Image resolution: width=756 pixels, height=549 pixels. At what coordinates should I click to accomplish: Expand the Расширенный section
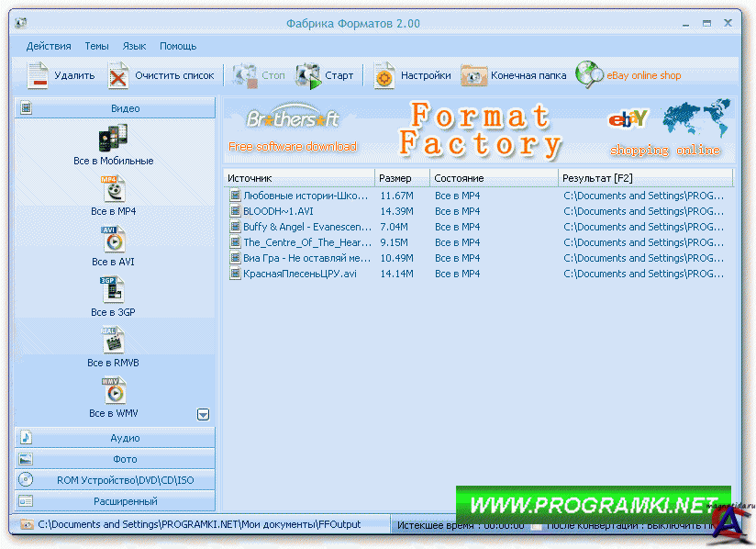115,501
